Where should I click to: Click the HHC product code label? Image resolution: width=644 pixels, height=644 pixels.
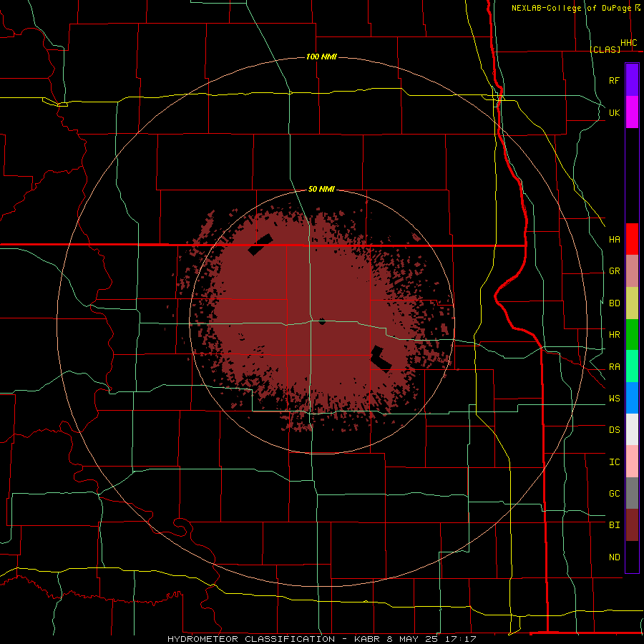[x=629, y=43]
